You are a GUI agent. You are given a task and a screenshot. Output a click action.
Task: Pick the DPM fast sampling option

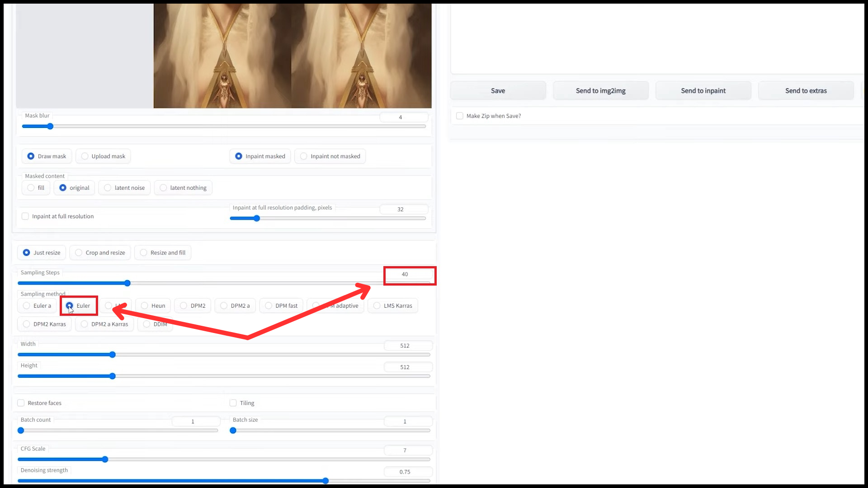(269, 306)
